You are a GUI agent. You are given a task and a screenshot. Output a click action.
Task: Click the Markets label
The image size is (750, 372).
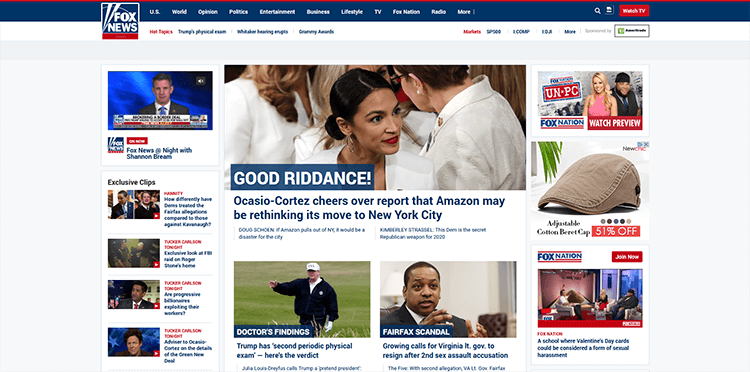(472, 32)
